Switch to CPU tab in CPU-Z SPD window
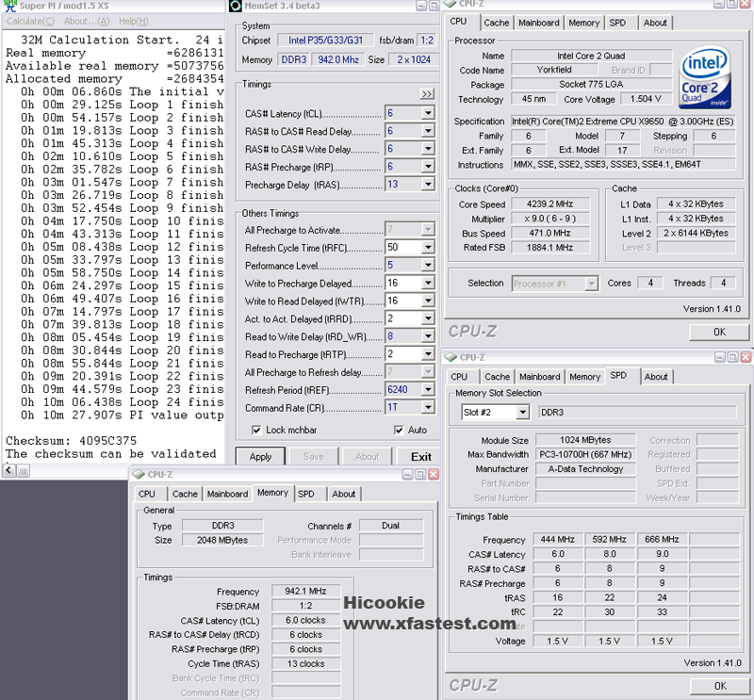Viewport: 754px width, 700px height. click(x=459, y=377)
